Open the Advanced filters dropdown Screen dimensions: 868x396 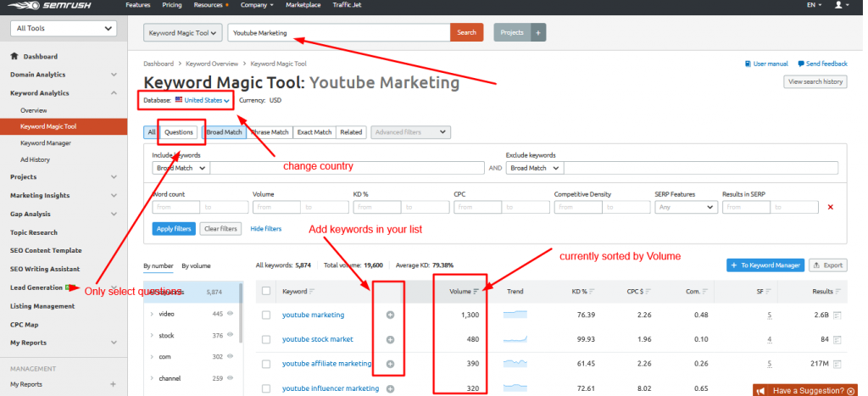coord(411,132)
